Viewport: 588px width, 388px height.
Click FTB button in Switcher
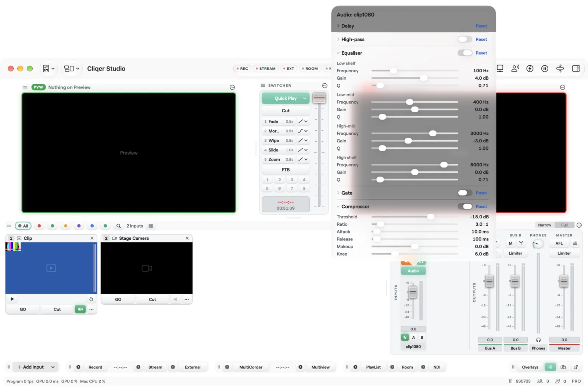pyautogui.click(x=286, y=170)
